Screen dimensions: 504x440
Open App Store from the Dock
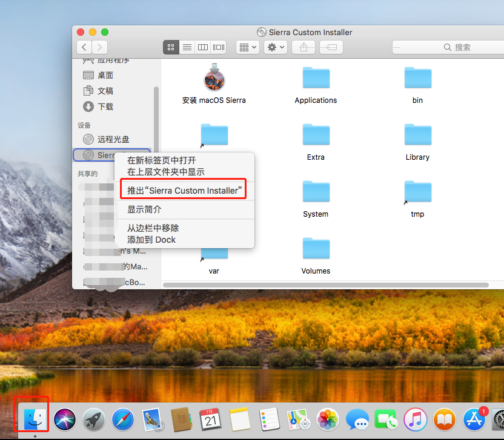coord(474,419)
